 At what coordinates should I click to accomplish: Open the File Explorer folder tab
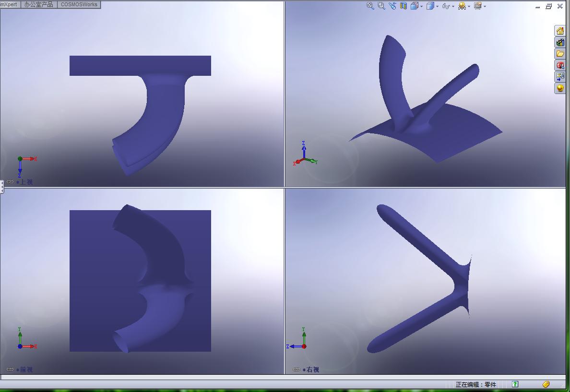click(x=560, y=54)
